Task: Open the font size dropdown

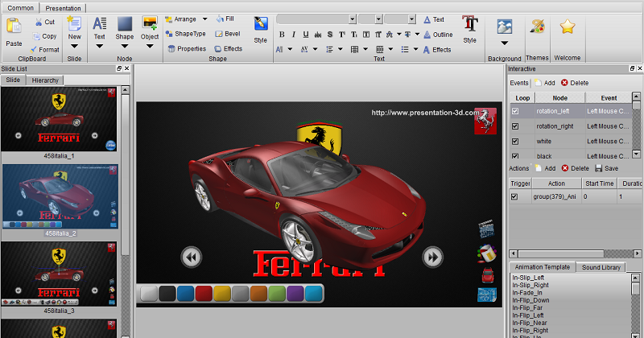Action: pos(378,19)
